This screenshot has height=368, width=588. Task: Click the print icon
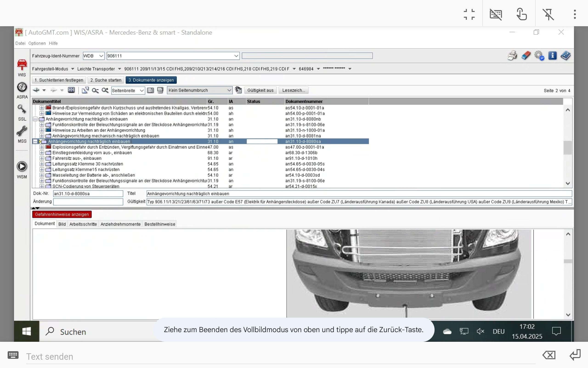(x=512, y=56)
